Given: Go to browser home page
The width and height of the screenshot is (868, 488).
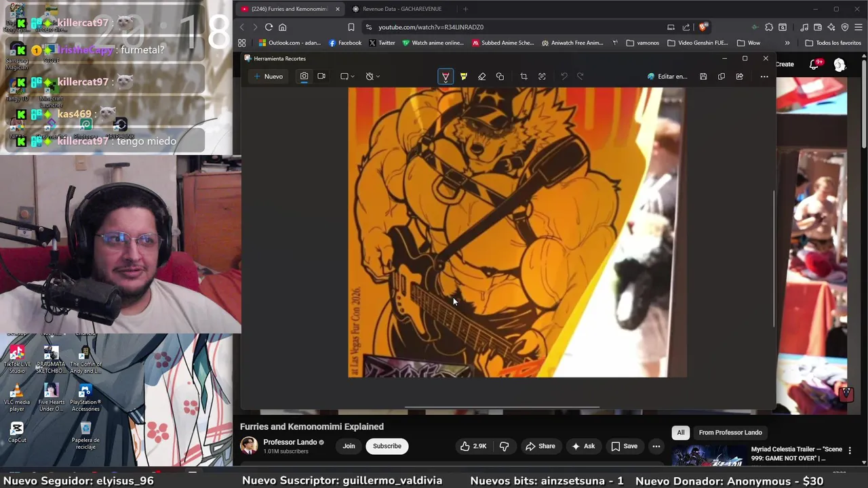Looking at the screenshot, I should click(x=283, y=27).
